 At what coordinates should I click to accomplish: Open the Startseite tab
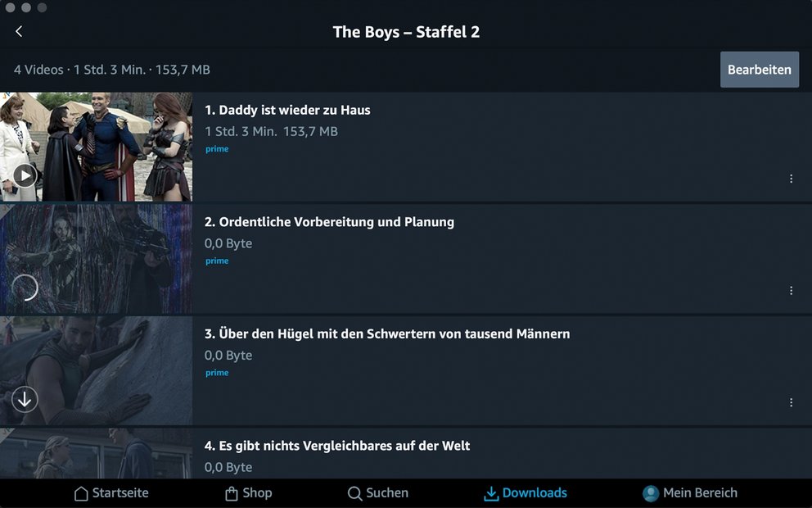click(x=111, y=493)
